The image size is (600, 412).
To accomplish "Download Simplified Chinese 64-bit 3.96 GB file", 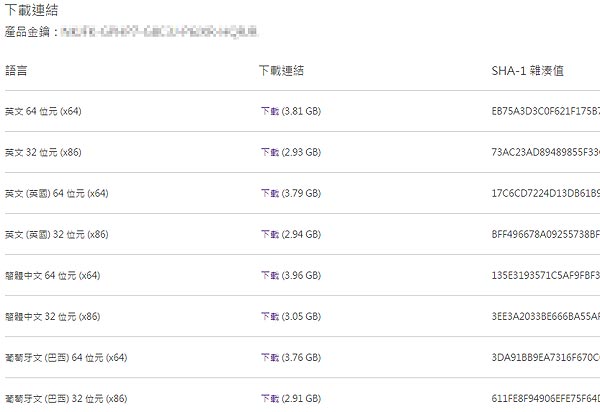I will tap(269, 275).
